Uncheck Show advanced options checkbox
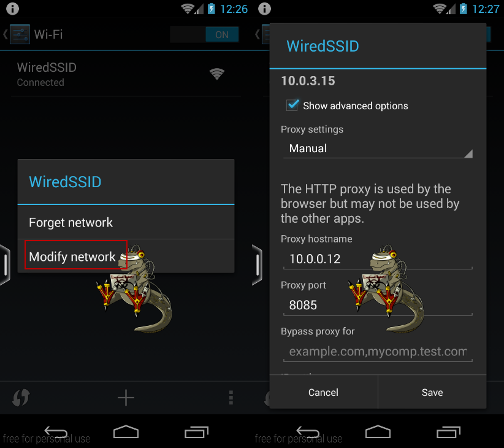504x448 pixels. (x=292, y=105)
